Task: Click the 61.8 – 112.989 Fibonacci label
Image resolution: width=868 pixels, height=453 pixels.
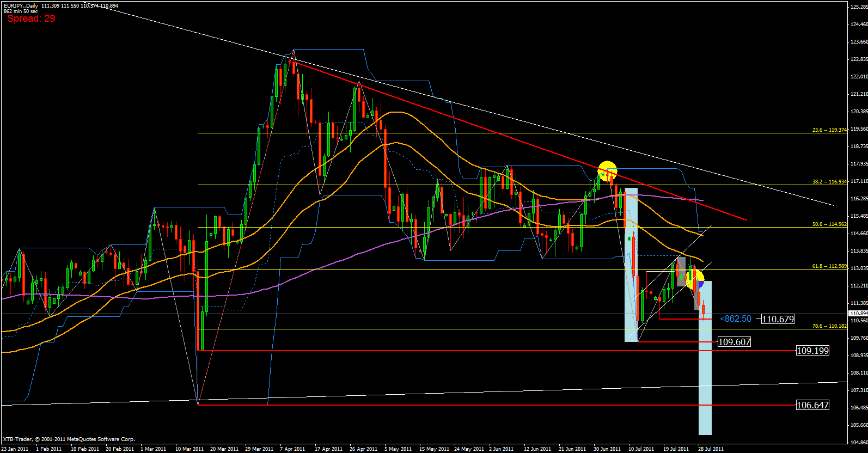Action: (829, 266)
